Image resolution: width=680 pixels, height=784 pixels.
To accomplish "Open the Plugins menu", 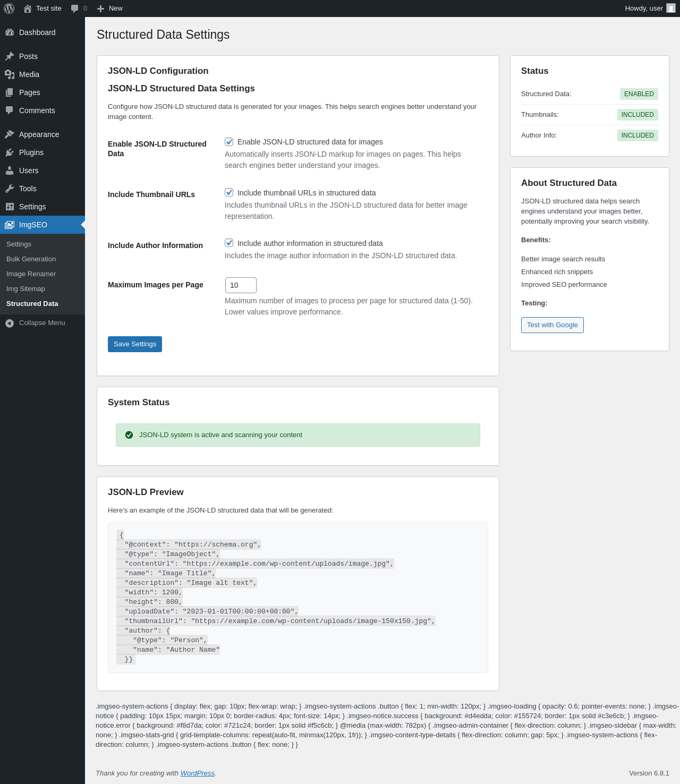I will pos(42,152).
